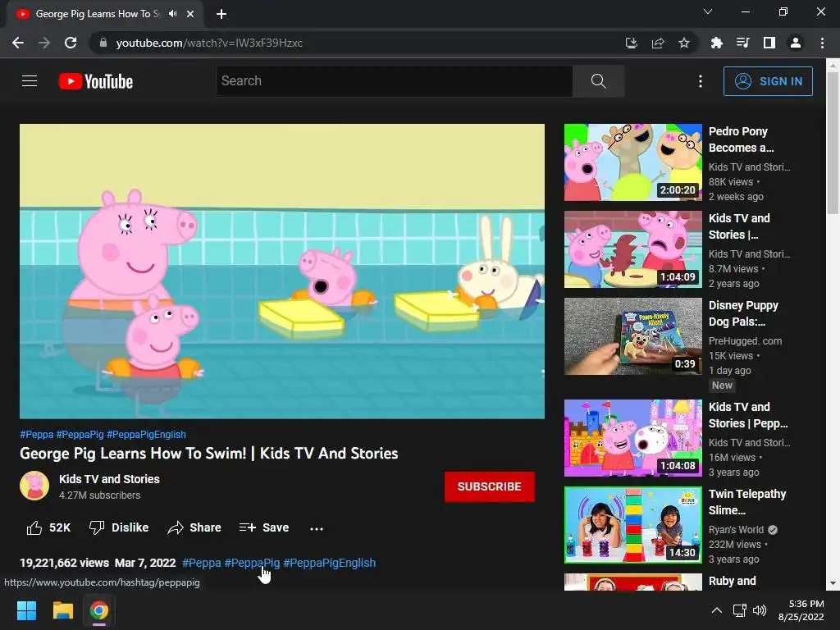Toggle the browser side panel
Image resolution: width=840 pixels, height=630 pixels.
(769, 43)
